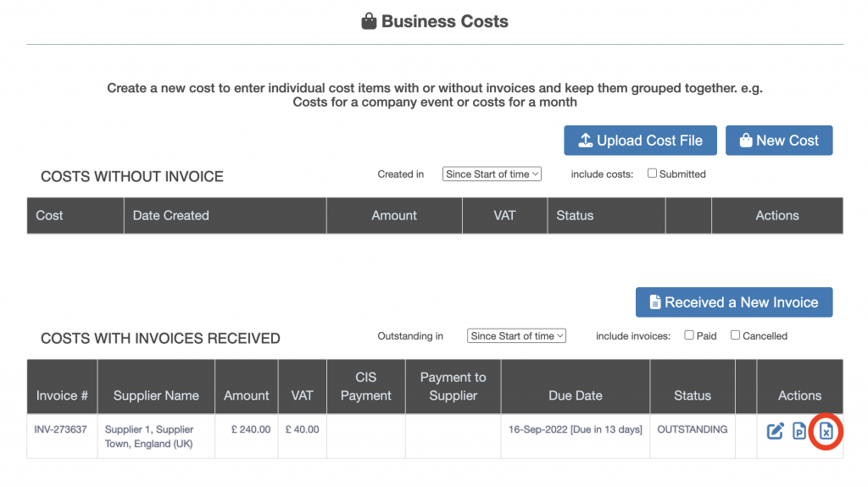Click the OUTSTANDING status cell
The image size is (868, 487).
point(692,429)
